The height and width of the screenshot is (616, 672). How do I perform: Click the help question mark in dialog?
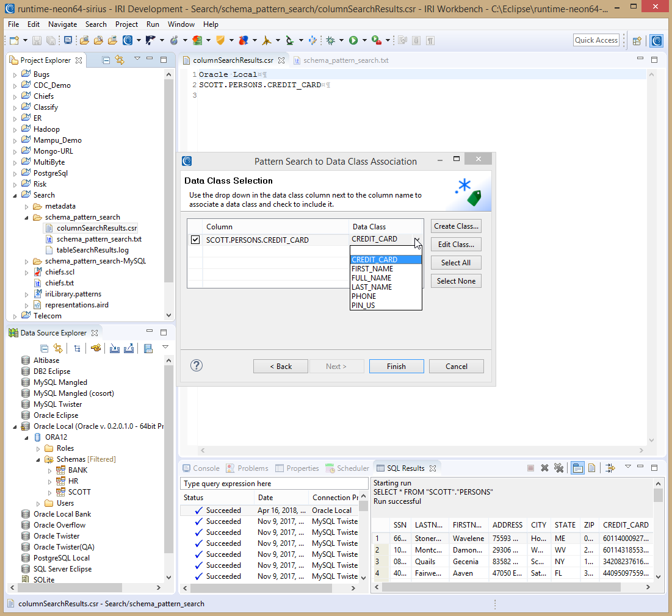(197, 365)
